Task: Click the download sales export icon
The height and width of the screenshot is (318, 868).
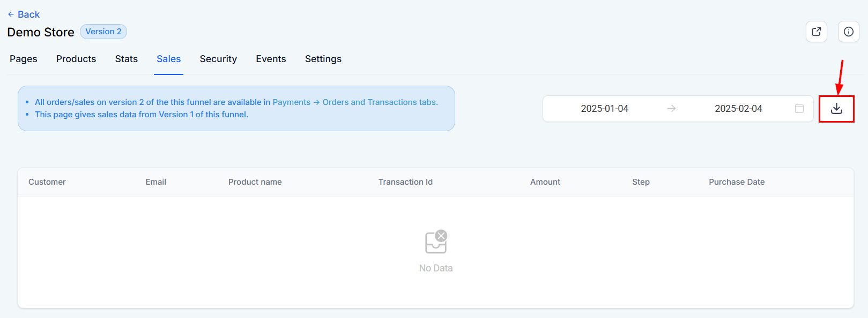Action: click(x=836, y=109)
